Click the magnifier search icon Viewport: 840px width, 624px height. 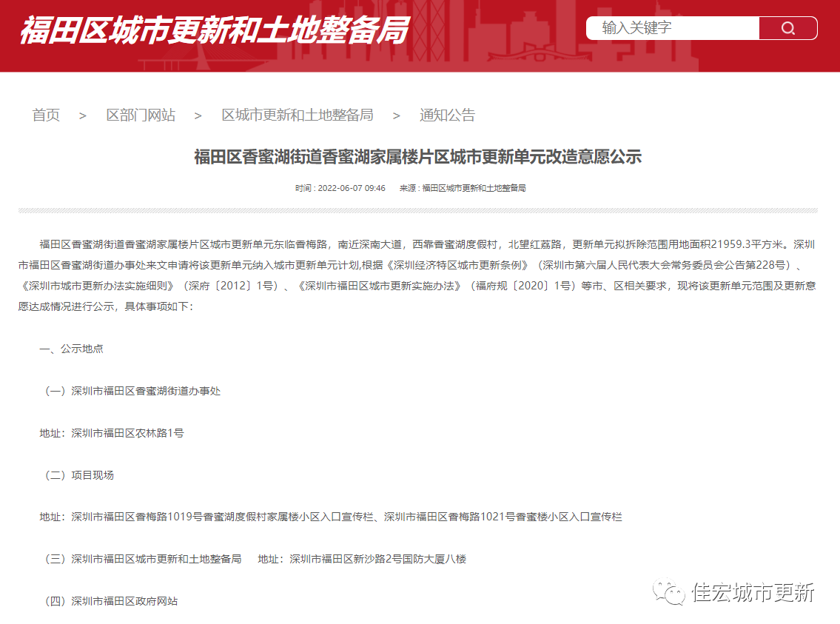coord(788,28)
